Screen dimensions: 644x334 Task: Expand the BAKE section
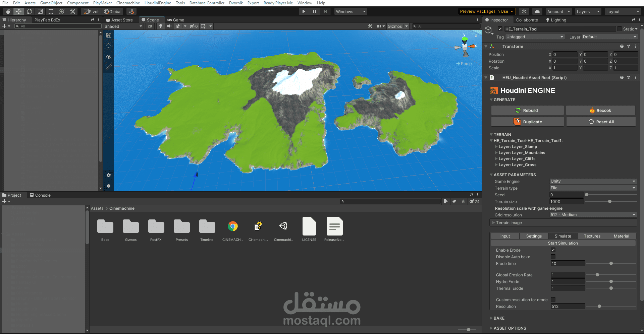(491, 318)
